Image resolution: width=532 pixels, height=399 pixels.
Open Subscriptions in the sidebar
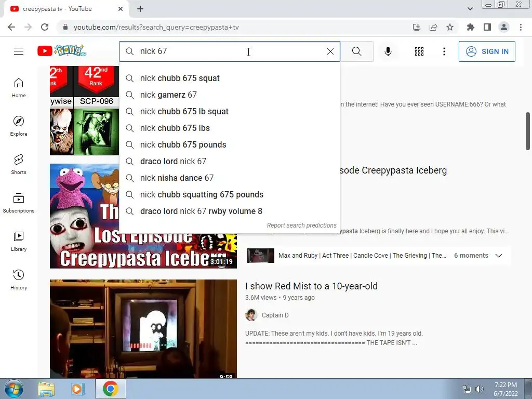[x=19, y=203]
